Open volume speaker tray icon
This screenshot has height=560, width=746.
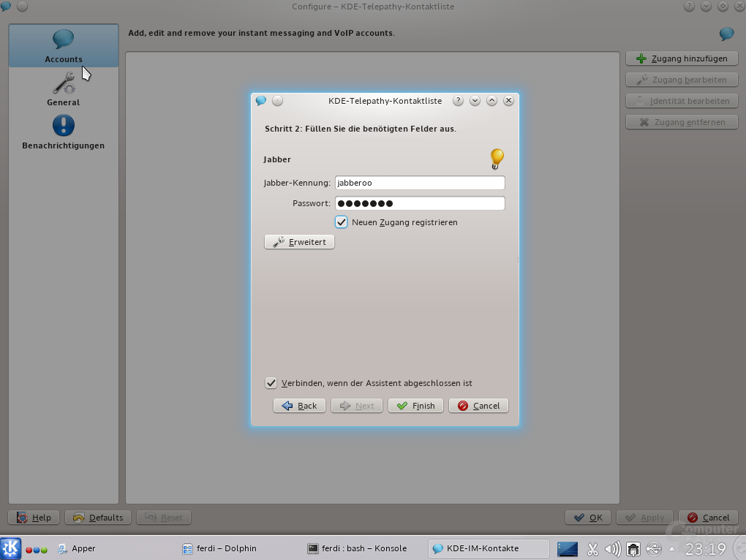coord(612,549)
